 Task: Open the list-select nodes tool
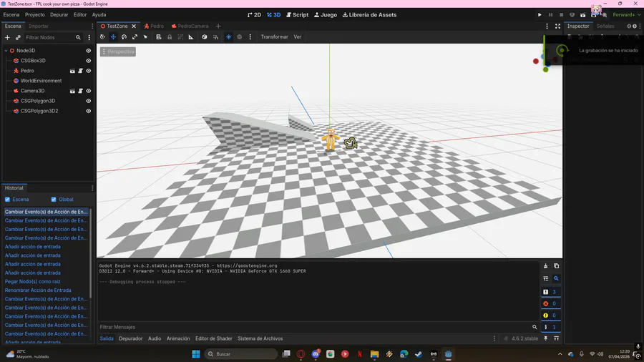click(x=159, y=37)
